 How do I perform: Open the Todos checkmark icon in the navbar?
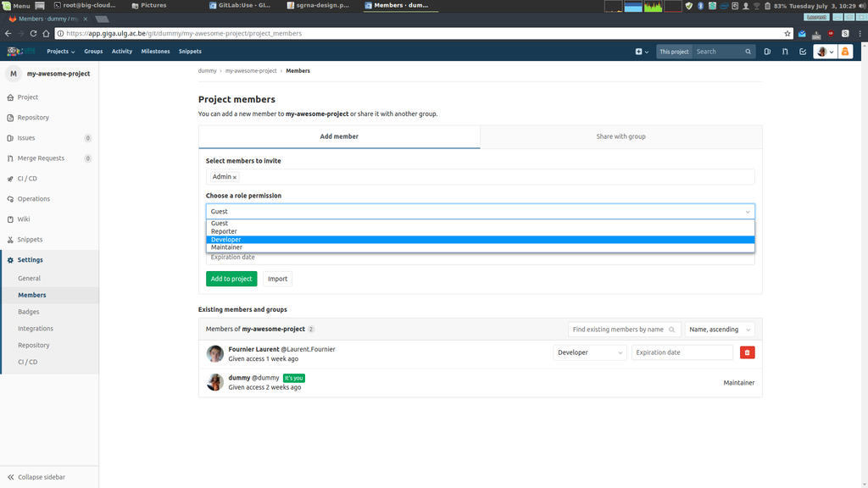803,52
